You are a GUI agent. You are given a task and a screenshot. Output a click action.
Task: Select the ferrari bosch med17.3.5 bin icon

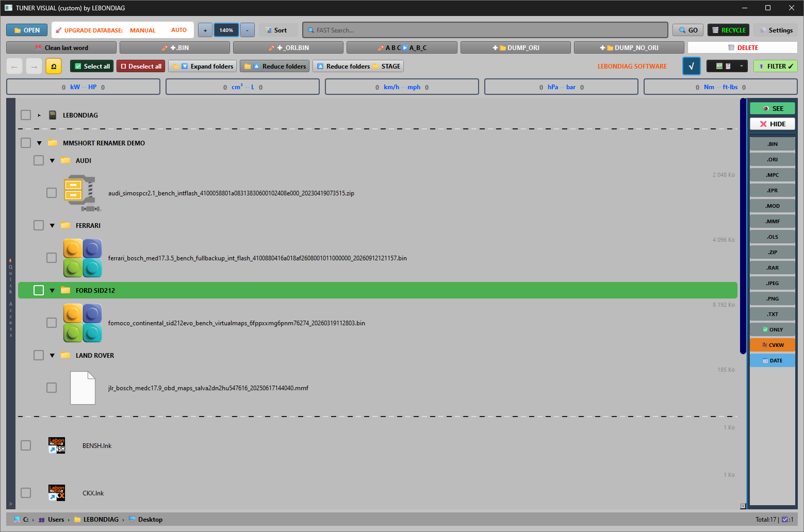[x=82, y=258]
